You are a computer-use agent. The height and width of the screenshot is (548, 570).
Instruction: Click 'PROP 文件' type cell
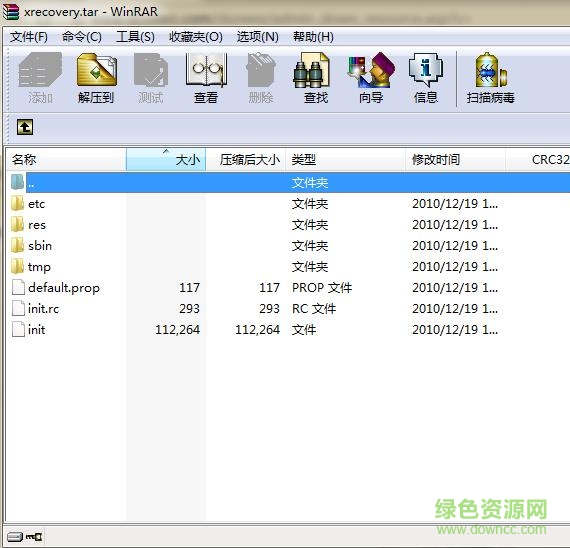(322, 288)
